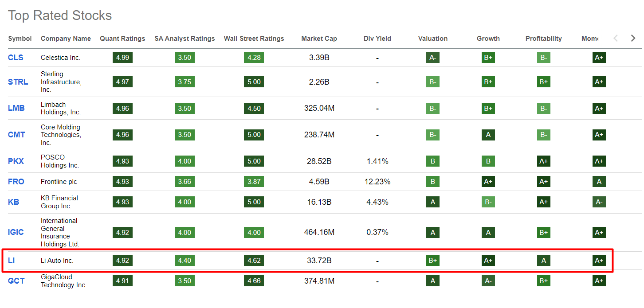Sort by the Market Cap column header
The image size is (644, 308).
point(319,39)
